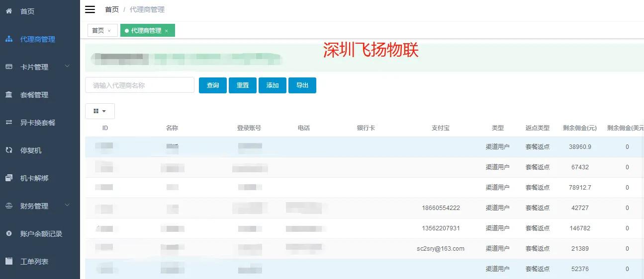Click the 账户余额记录 yen icon

point(8,233)
